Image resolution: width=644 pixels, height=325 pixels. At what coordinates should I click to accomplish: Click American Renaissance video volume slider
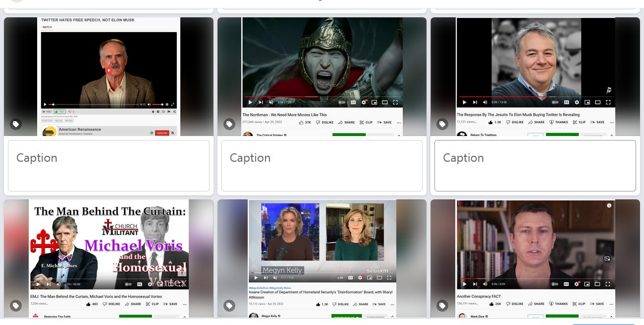pos(158,104)
